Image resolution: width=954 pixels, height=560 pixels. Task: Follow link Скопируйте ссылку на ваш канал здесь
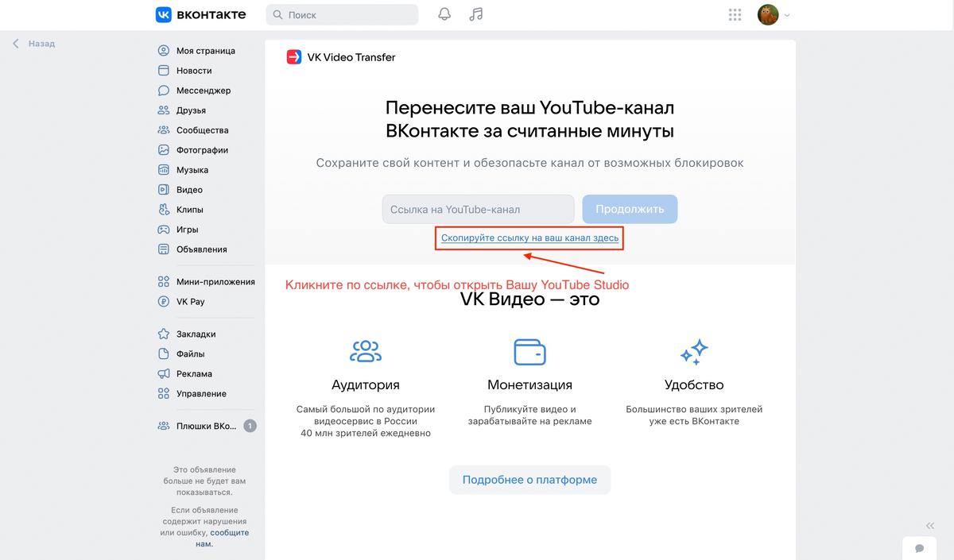point(529,238)
